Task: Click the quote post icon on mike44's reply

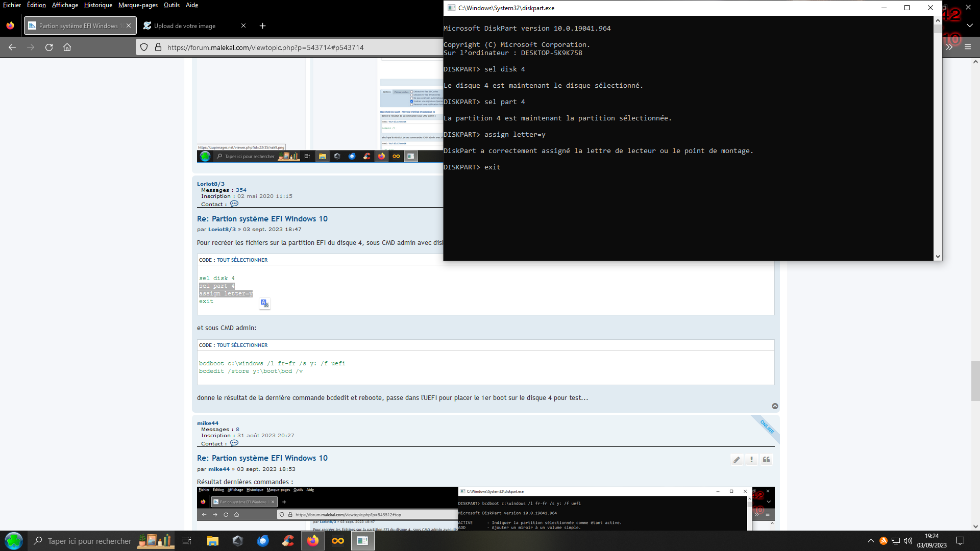Action: [766, 460]
